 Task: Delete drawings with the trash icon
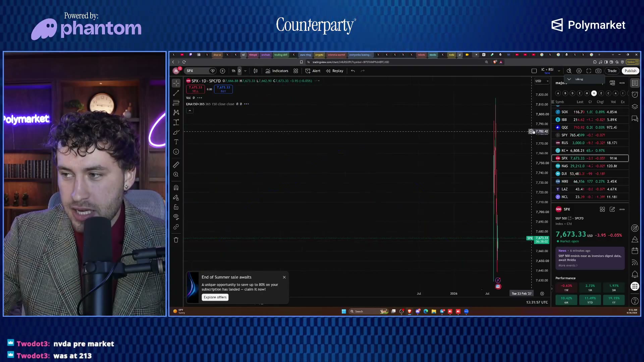(x=176, y=240)
